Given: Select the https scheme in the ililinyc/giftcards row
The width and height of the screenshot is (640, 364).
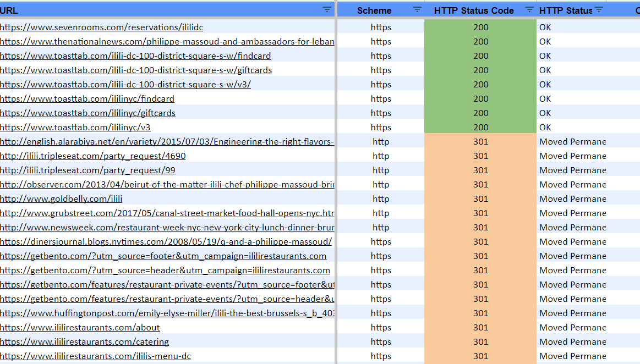Looking at the screenshot, I should click(x=381, y=113).
